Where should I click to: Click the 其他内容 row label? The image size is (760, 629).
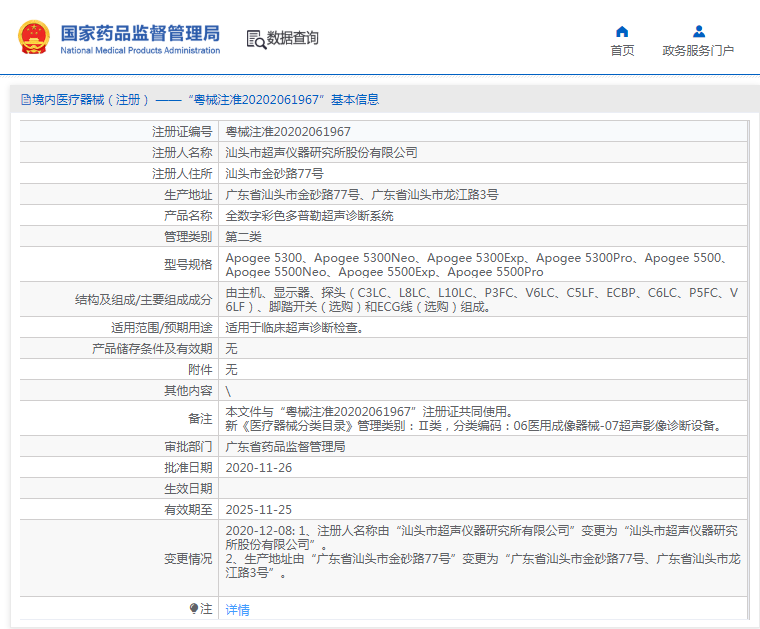[x=188, y=391]
